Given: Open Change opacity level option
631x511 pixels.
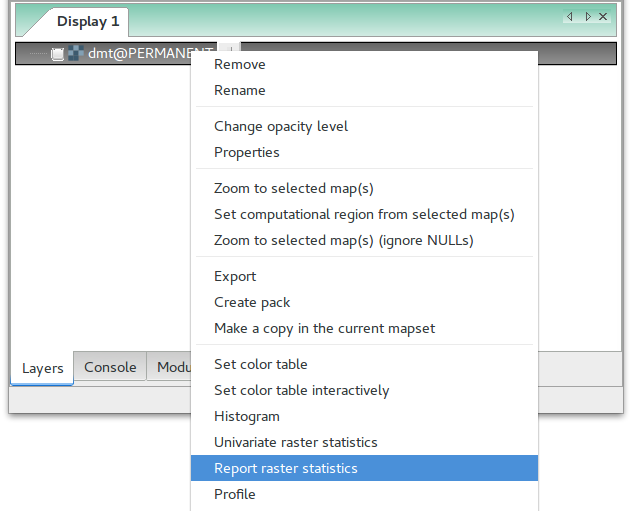Looking at the screenshot, I should coord(364,126).
